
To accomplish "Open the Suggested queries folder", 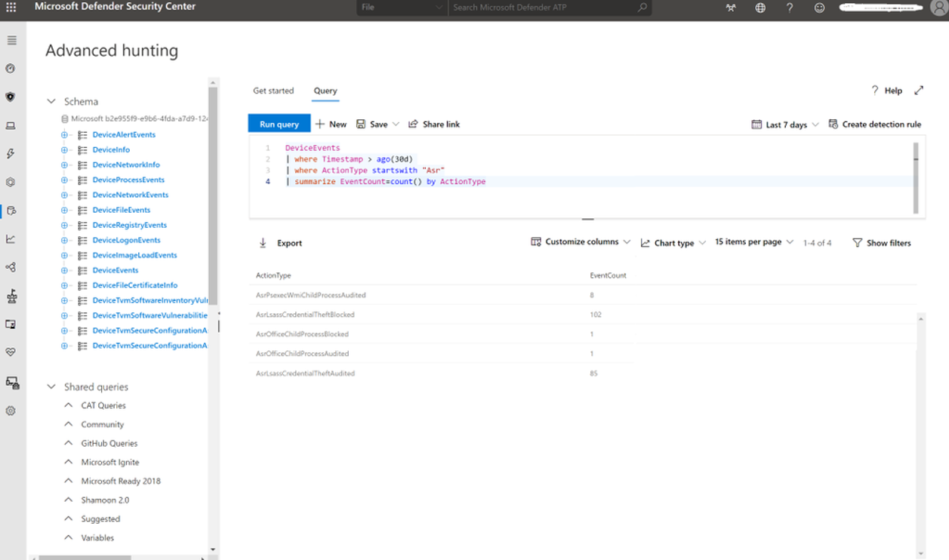I will [100, 518].
